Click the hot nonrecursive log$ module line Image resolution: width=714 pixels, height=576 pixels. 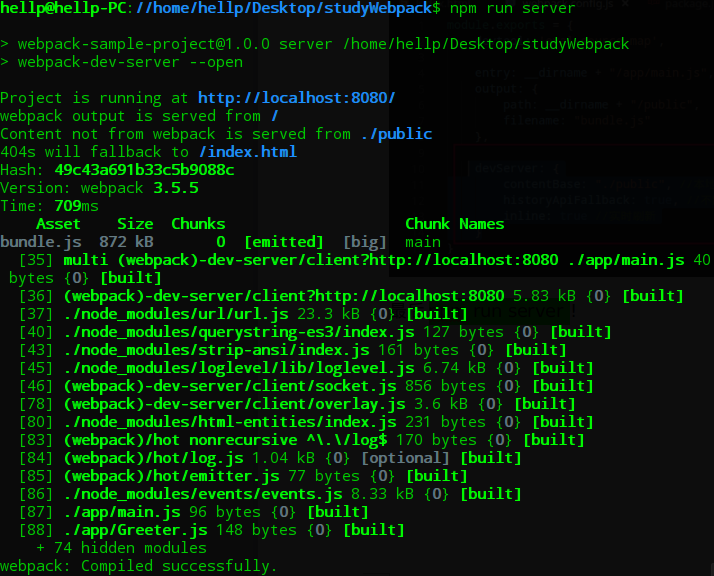coord(301,440)
